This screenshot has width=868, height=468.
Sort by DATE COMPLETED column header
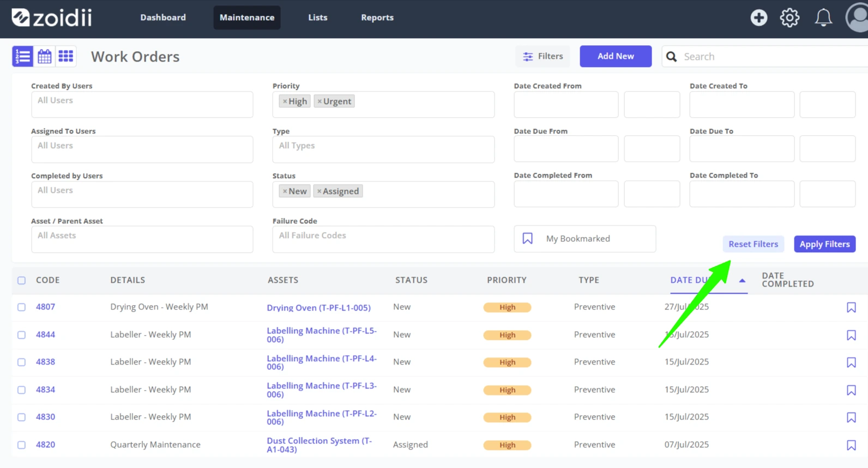click(788, 279)
